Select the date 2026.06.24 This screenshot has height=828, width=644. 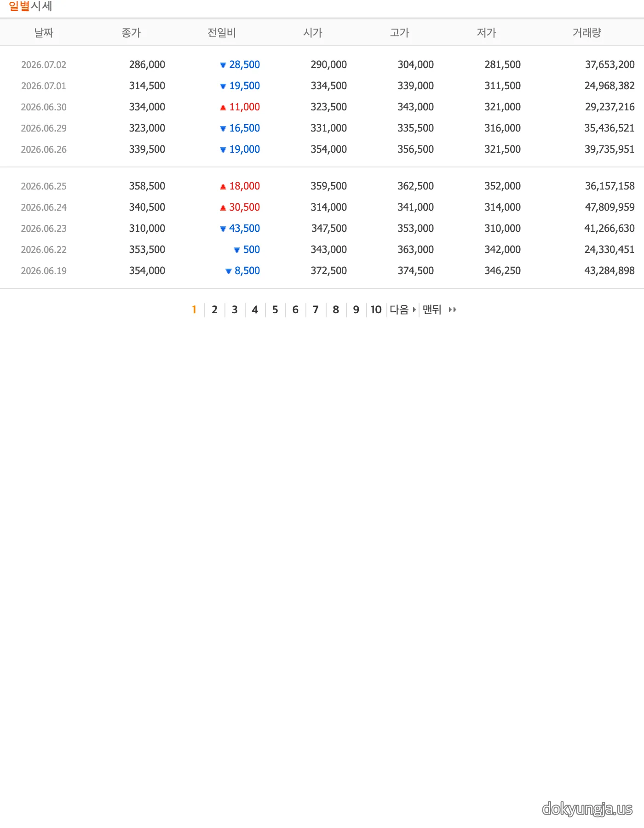pyautogui.click(x=44, y=207)
